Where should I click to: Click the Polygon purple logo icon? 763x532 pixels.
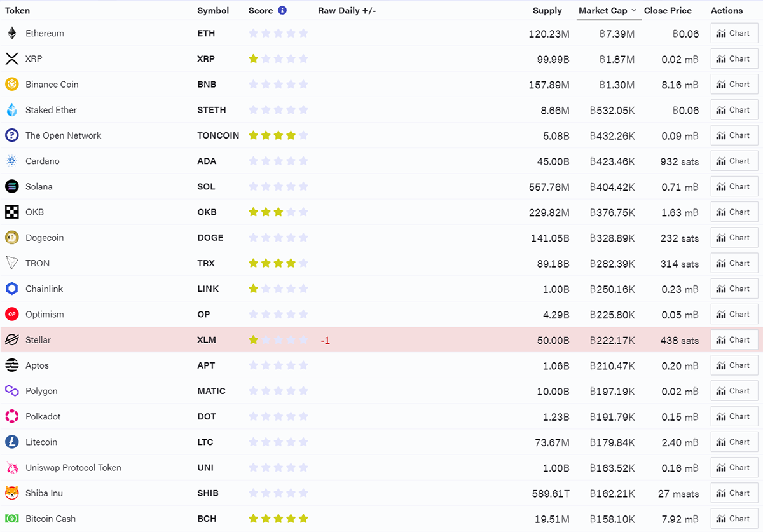click(11, 391)
